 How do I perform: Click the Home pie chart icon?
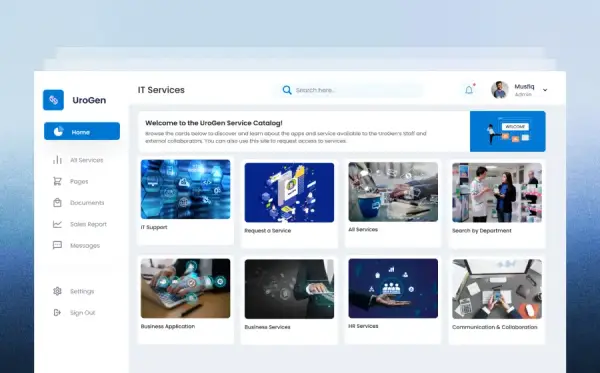point(58,132)
